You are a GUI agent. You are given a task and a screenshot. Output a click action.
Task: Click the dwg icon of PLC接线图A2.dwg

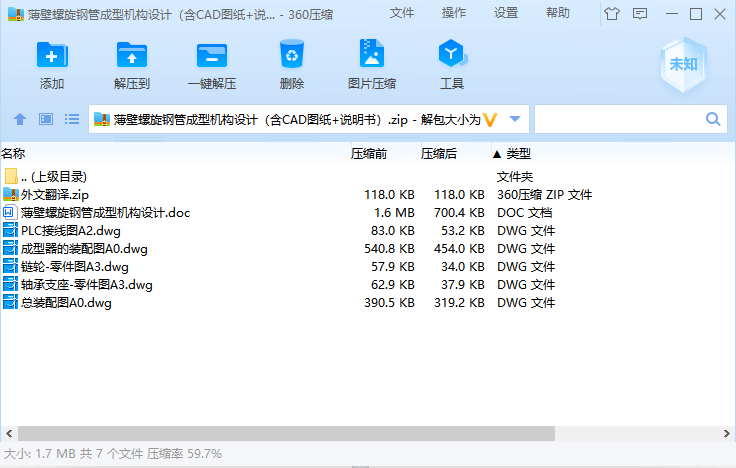pyautogui.click(x=10, y=230)
